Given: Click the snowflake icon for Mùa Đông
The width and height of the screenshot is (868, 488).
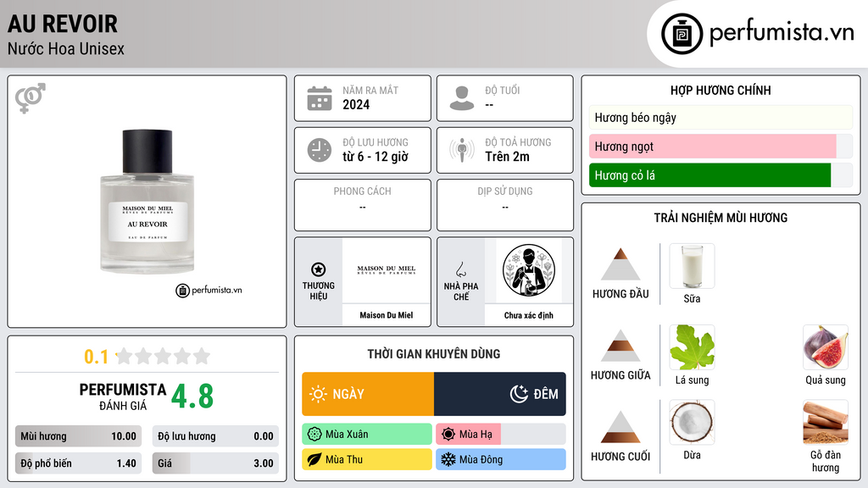Looking at the screenshot, I should tap(448, 459).
